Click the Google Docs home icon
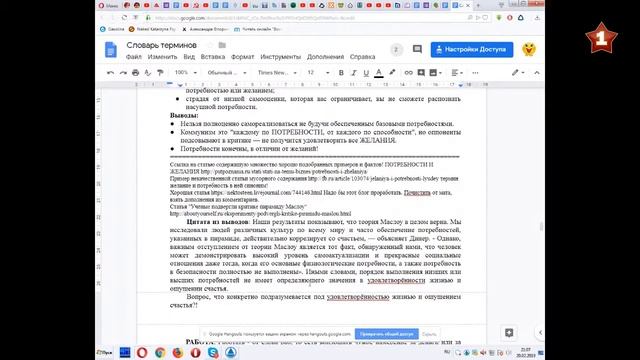This screenshot has height=360, width=640. pos(111,50)
